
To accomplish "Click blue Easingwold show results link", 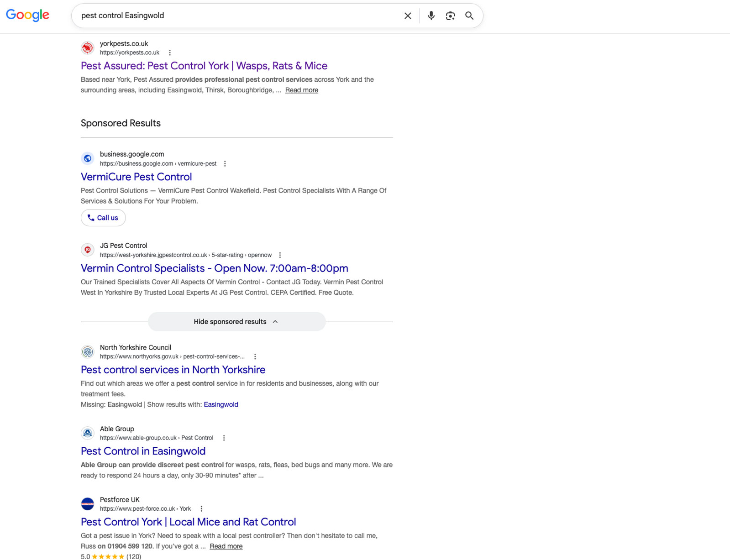I will pyautogui.click(x=221, y=404).
